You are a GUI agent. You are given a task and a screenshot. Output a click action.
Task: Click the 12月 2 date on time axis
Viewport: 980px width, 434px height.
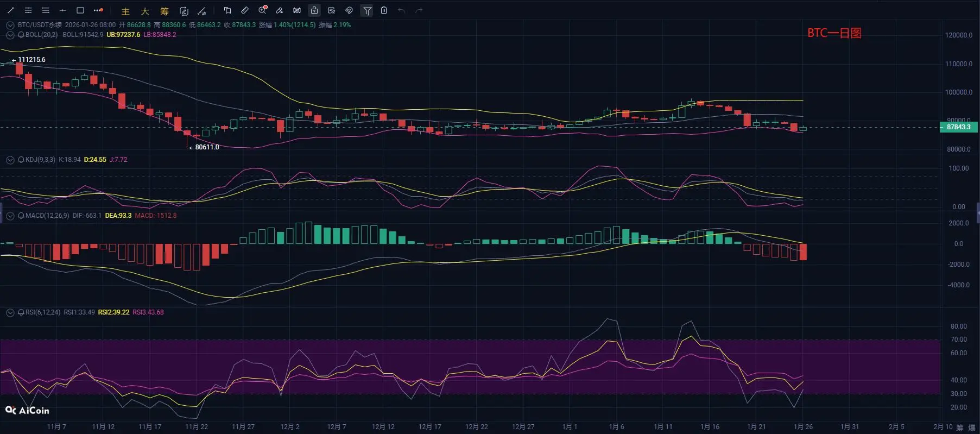point(290,427)
